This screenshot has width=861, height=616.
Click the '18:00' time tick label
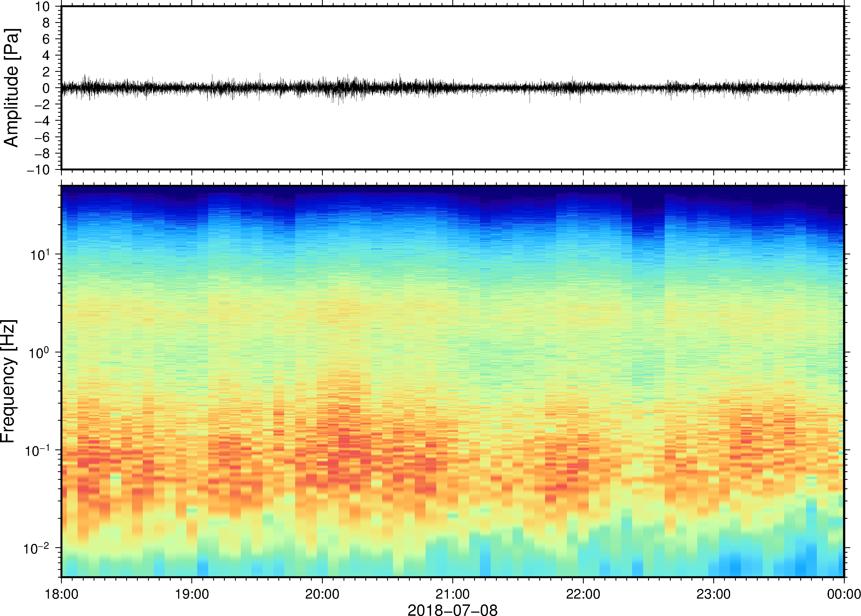tap(61, 594)
